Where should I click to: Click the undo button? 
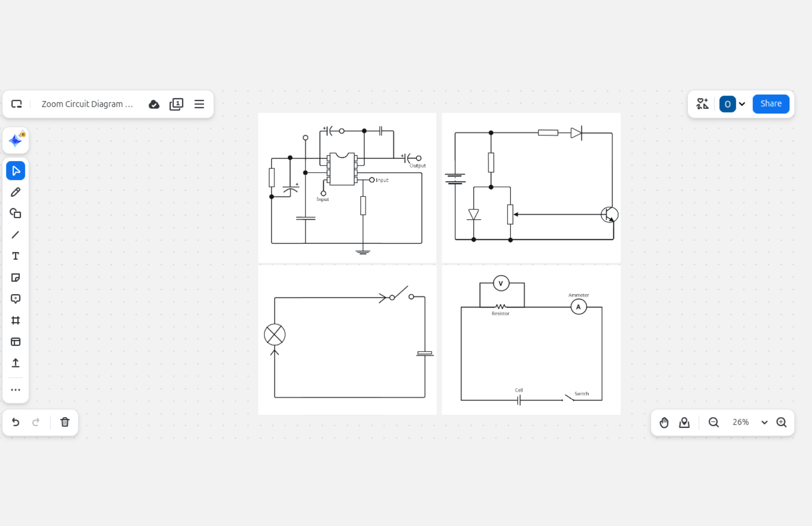pos(16,422)
